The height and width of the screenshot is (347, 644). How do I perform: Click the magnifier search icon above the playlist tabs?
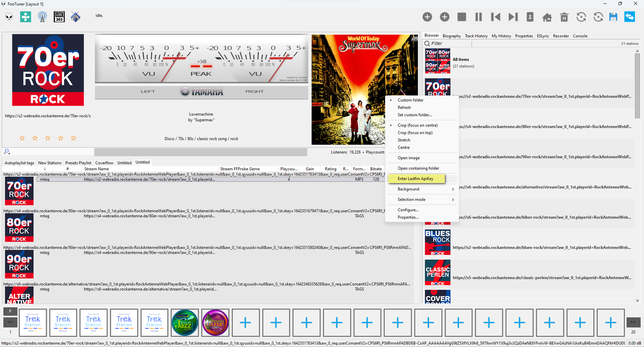click(7, 152)
